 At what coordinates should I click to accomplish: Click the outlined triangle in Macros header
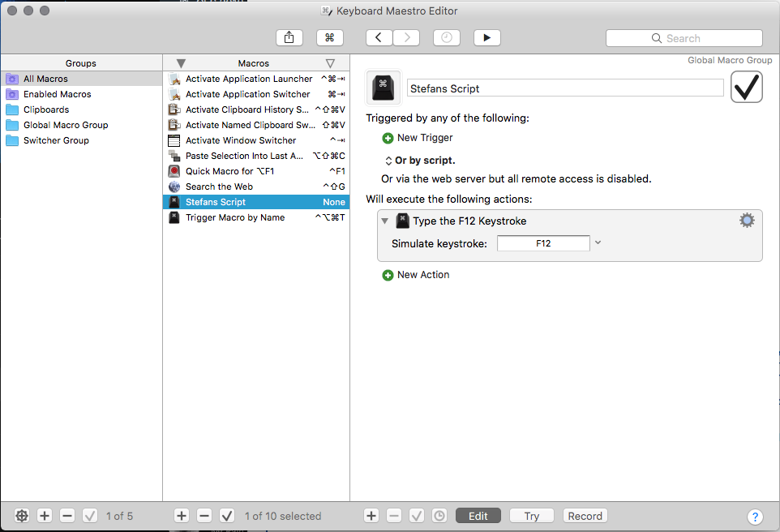330,63
